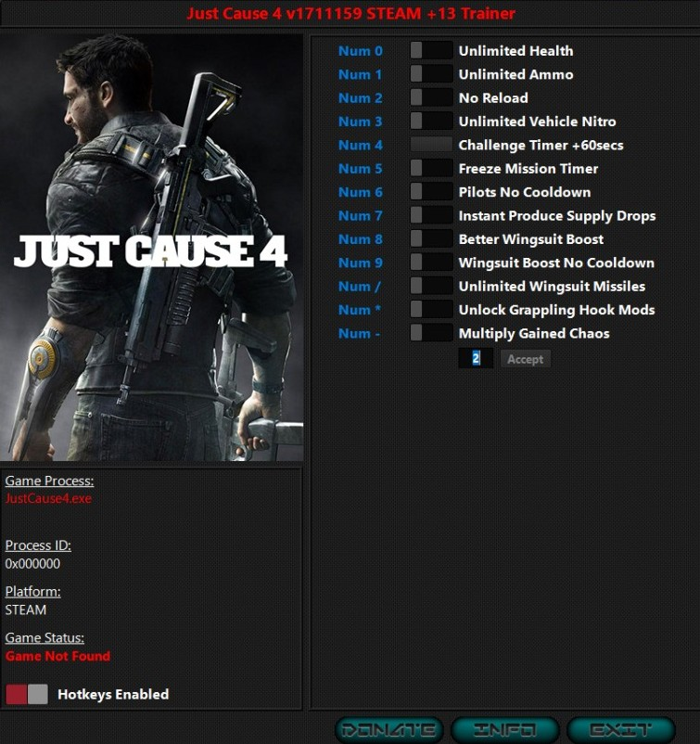Click the Num 7 hotkey label
Viewport: 700px width, 744px height.
pyautogui.click(x=361, y=216)
